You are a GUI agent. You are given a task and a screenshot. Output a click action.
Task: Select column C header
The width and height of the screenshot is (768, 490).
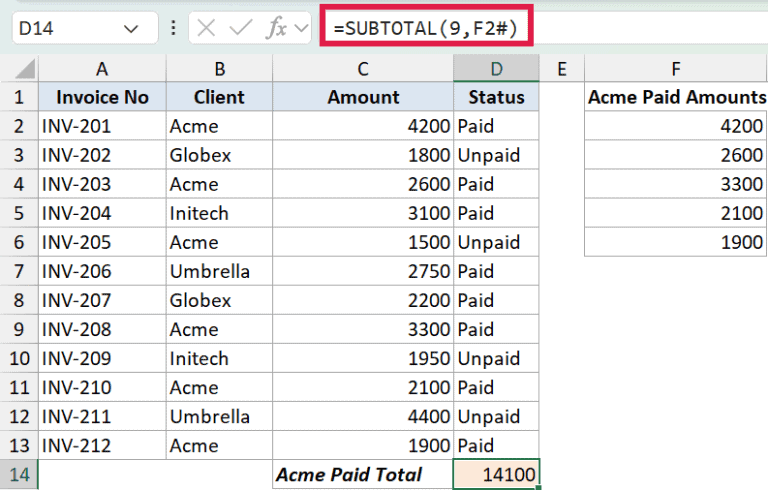point(363,69)
